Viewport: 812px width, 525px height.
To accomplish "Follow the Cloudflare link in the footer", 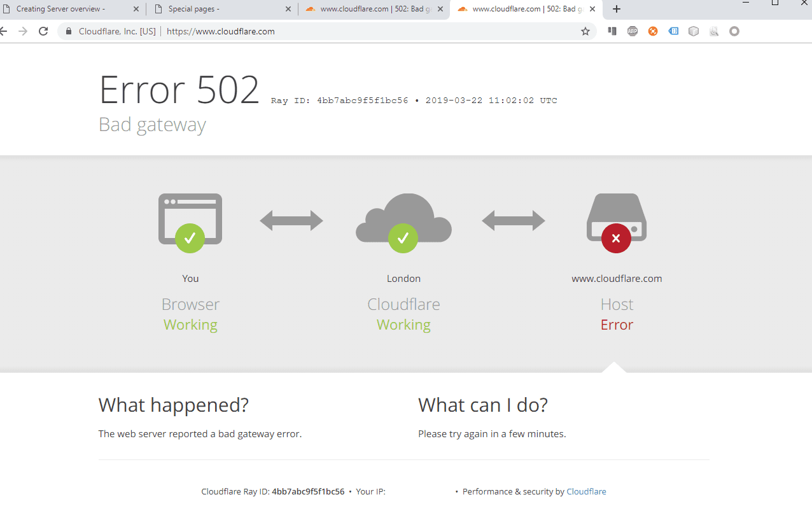I will (x=586, y=491).
